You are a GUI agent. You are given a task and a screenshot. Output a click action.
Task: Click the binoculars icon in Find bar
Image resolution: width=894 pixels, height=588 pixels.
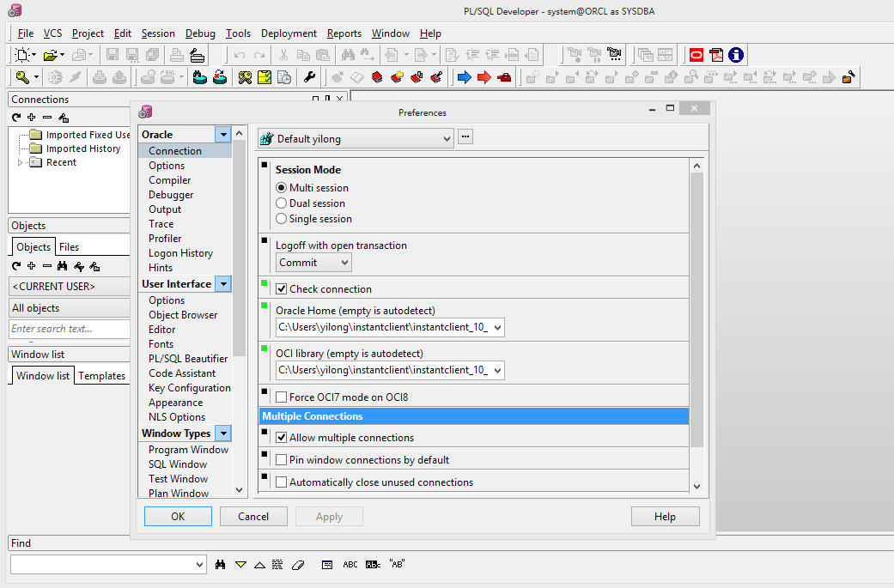coord(221,564)
